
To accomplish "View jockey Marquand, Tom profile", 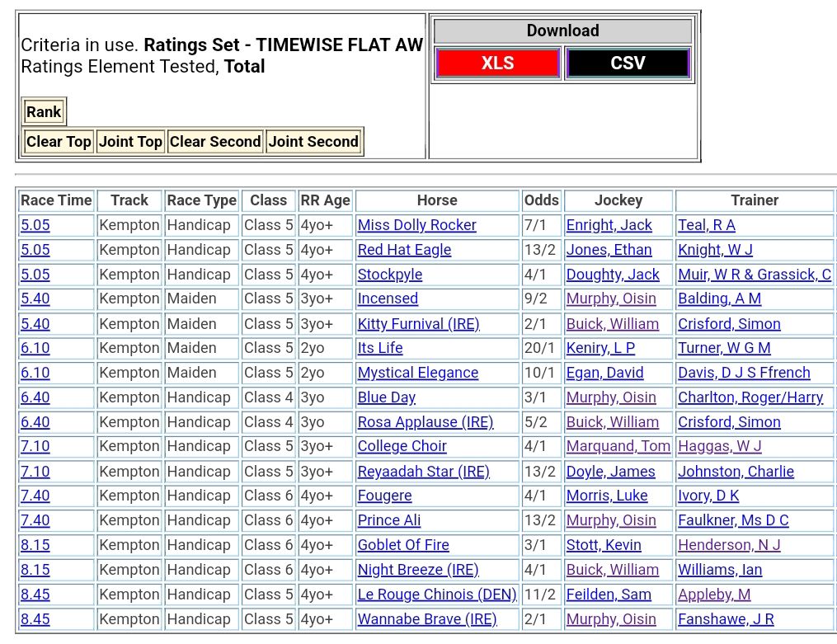I will tap(618, 446).
